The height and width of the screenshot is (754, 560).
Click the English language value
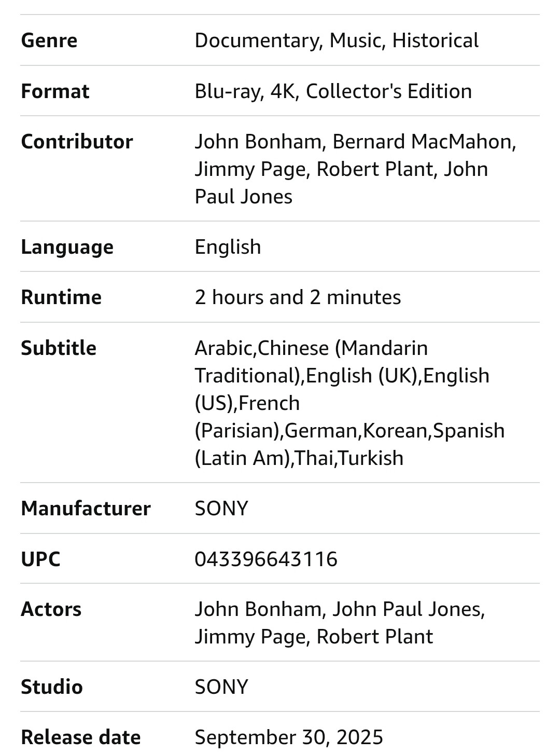[x=228, y=247]
